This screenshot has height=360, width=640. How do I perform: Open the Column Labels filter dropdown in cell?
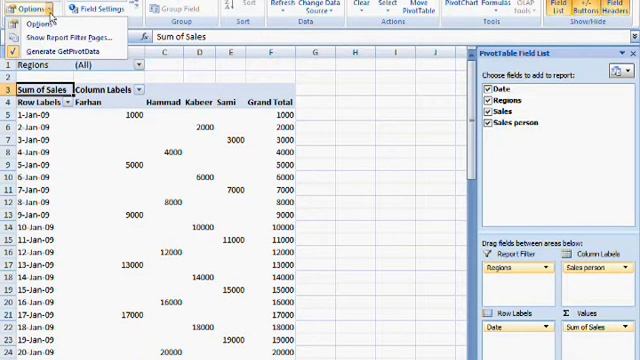139,90
